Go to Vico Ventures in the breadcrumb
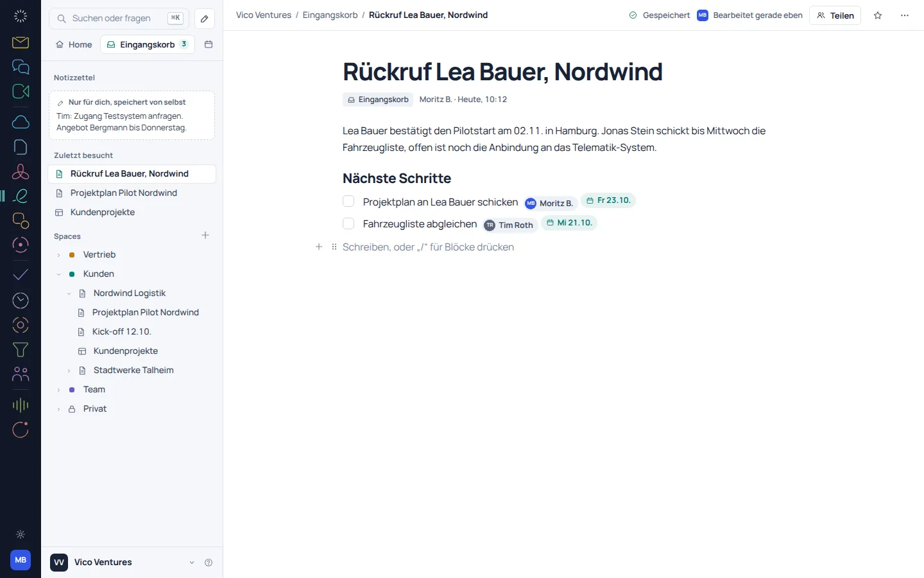924x578 pixels. point(264,15)
